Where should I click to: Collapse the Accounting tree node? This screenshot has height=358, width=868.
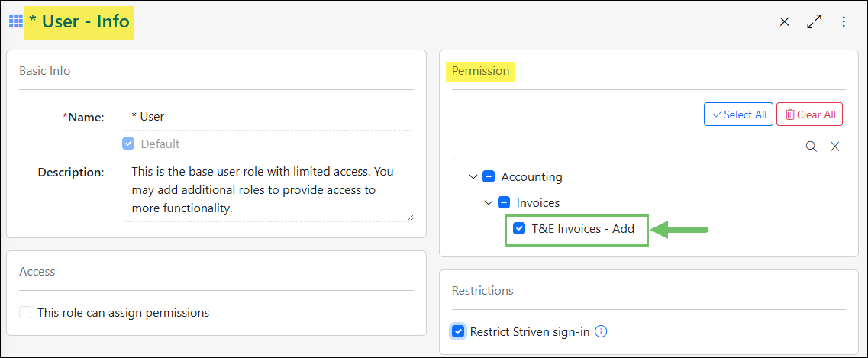coord(473,177)
